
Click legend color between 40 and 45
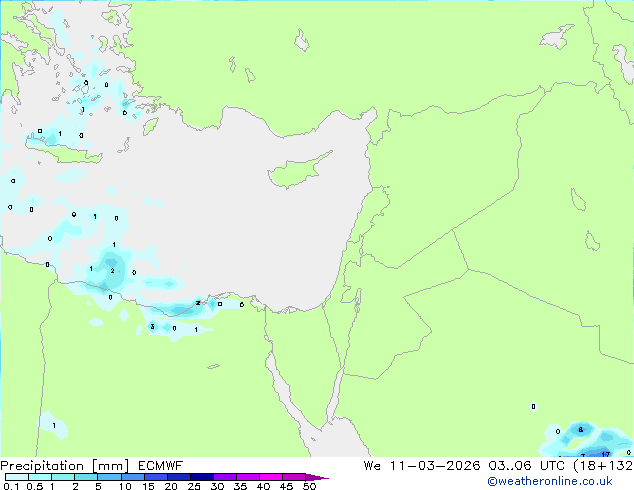[x=271, y=477]
